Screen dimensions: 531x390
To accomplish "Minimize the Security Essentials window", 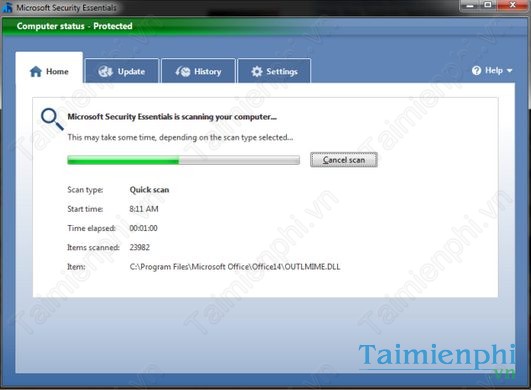I will [x=470, y=5].
